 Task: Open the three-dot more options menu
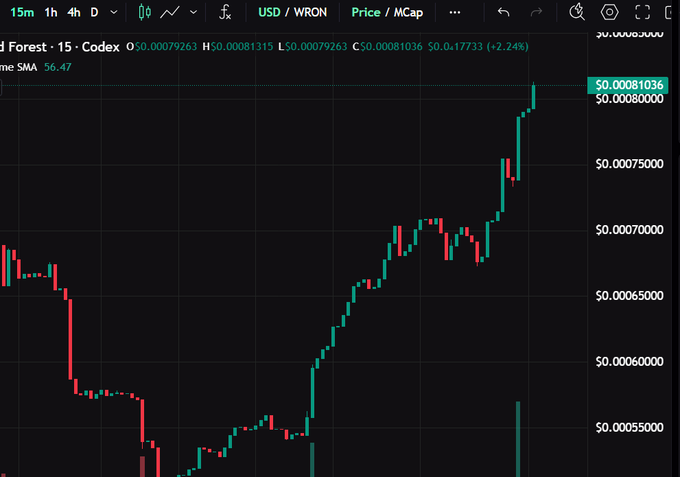[x=455, y=13]
